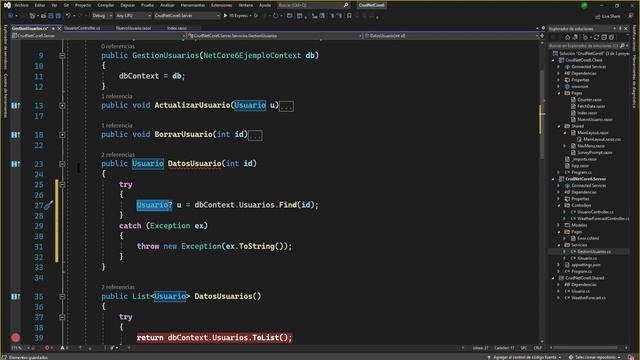Click the interface implementation glyph on line 23

16,164
